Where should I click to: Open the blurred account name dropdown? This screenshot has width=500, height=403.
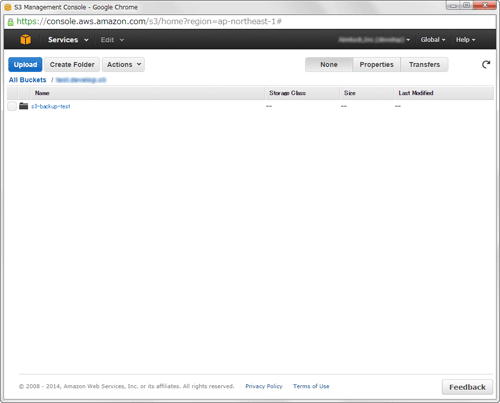click(374, 40)
